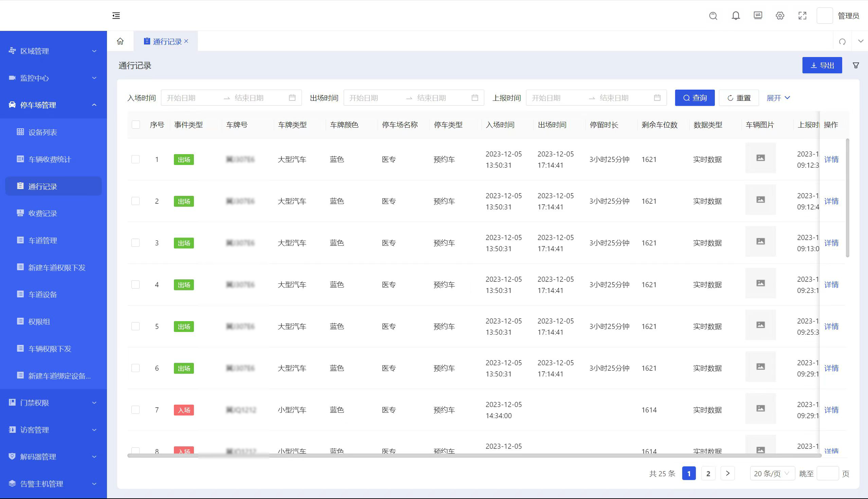The height and width of the screenshot is (499, 868).
Task: View vehicle image thumbnail in row 4
Action: pos(760,283)
